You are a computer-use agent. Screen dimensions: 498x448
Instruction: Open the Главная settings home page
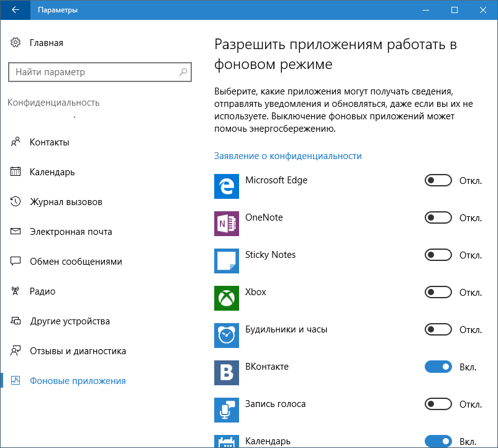pyautogui.click(x=47, y=43)
